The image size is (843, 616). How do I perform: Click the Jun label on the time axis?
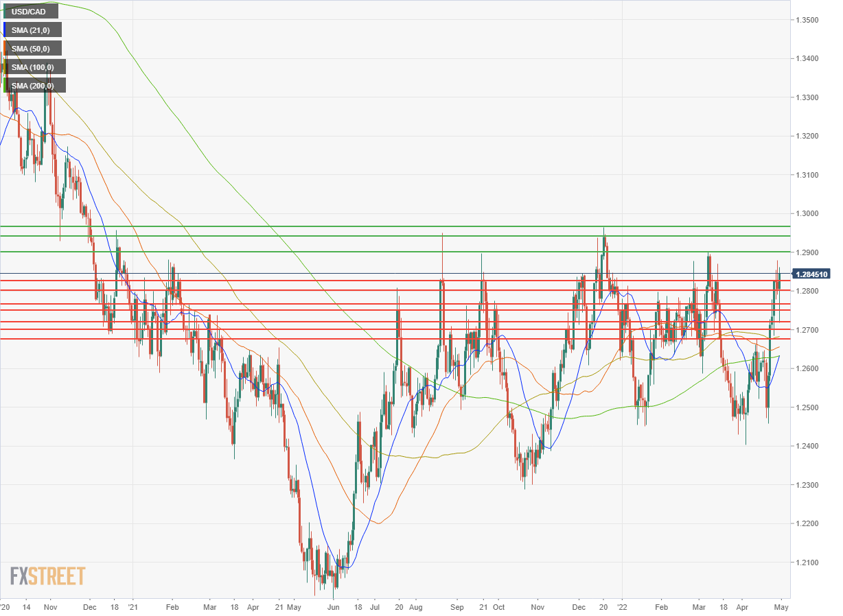point(333,608)
